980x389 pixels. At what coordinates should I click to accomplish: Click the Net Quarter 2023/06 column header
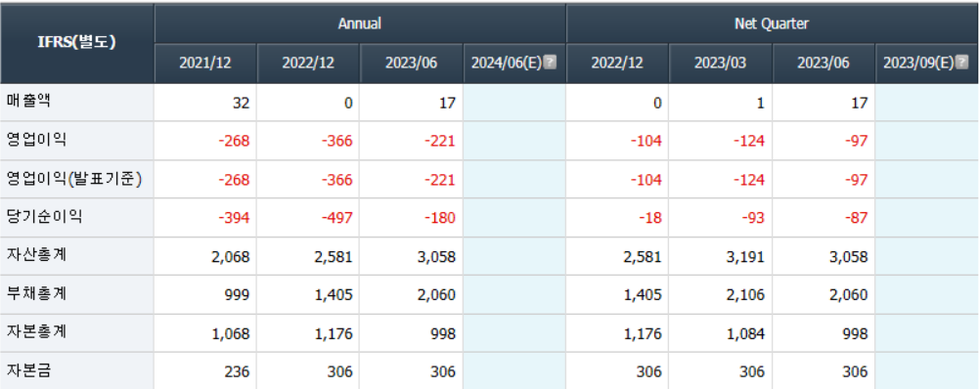(x=824, y=64)
